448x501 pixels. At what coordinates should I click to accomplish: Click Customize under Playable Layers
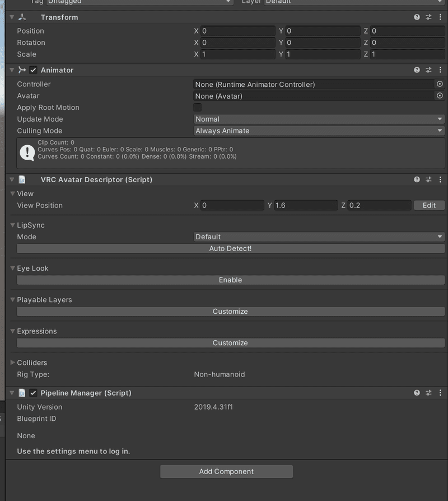coord(231,311)
